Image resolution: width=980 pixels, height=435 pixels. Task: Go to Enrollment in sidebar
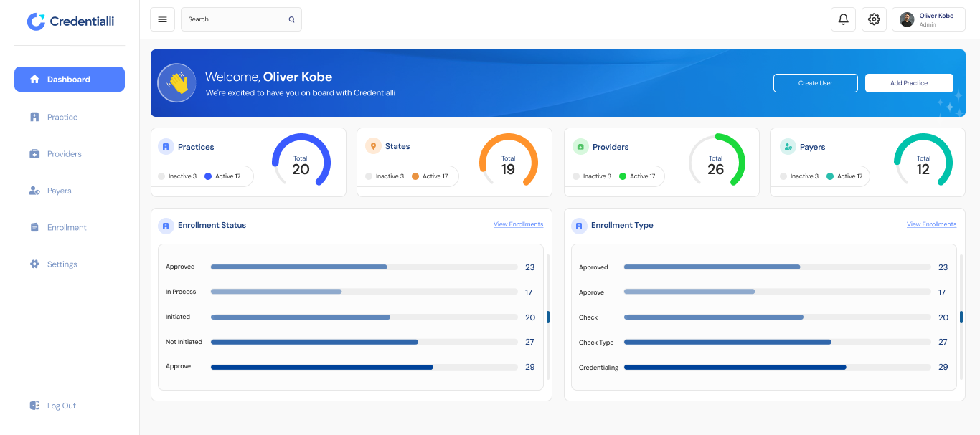(67, 227)
